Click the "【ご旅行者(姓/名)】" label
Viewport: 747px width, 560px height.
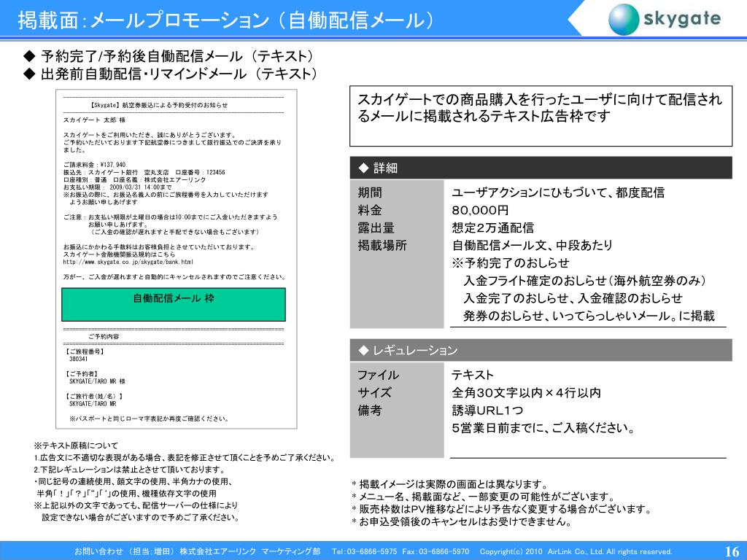[x=93, y=396]
